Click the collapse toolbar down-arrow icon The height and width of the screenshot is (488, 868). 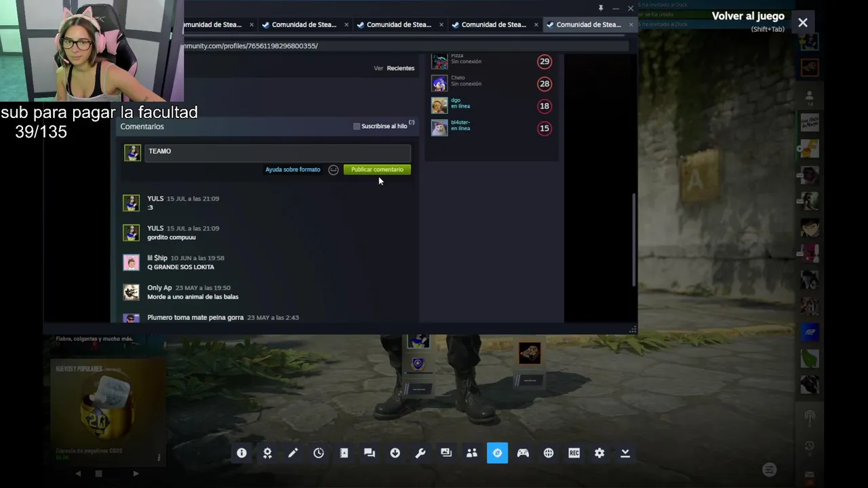pos(625,453)
